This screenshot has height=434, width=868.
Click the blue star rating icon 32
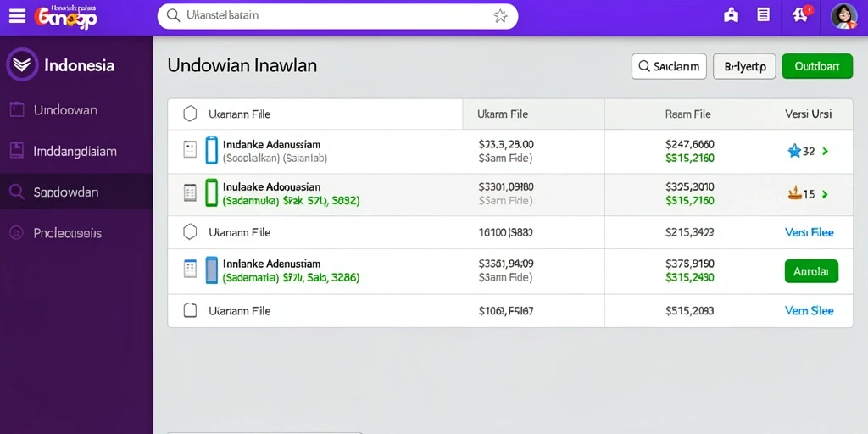(794, 151)
